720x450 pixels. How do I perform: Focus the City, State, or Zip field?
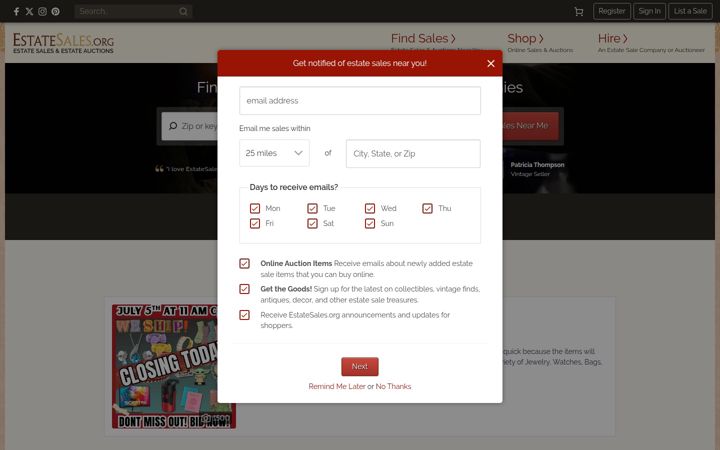tap(413, 153)
